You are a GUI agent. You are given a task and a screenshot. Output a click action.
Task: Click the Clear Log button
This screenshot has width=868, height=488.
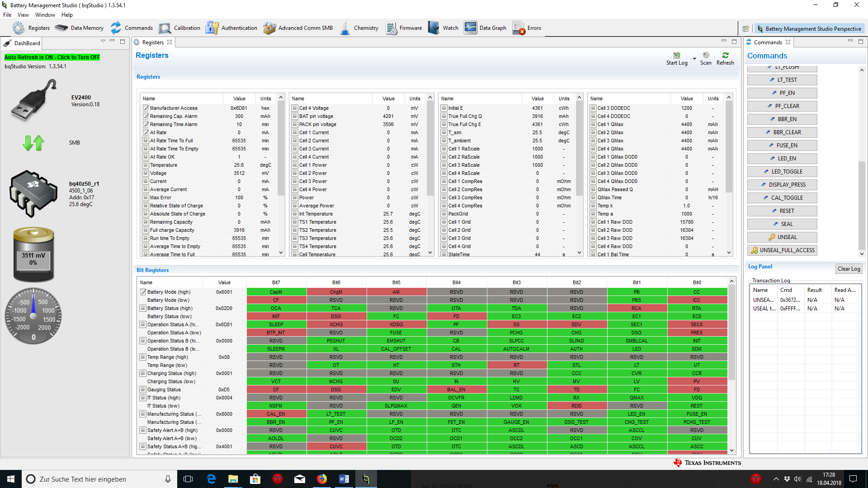(x=849, y=269)
